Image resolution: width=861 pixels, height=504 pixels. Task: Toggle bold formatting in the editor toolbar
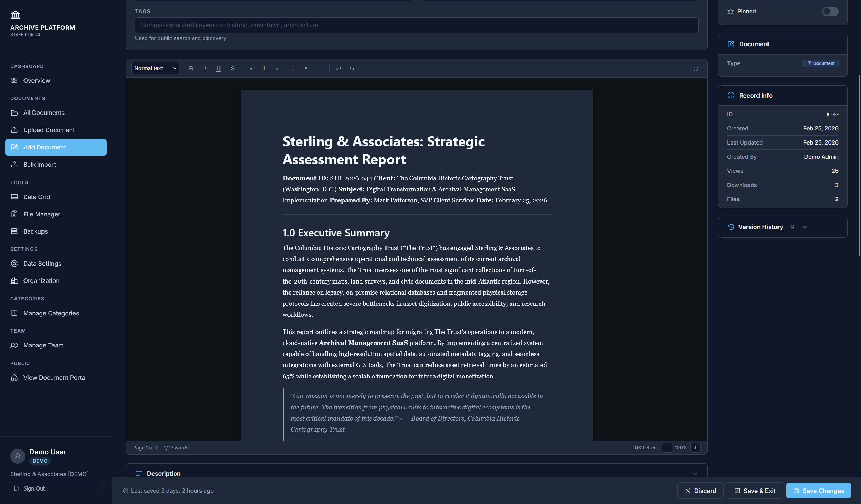tap(191, 68)
